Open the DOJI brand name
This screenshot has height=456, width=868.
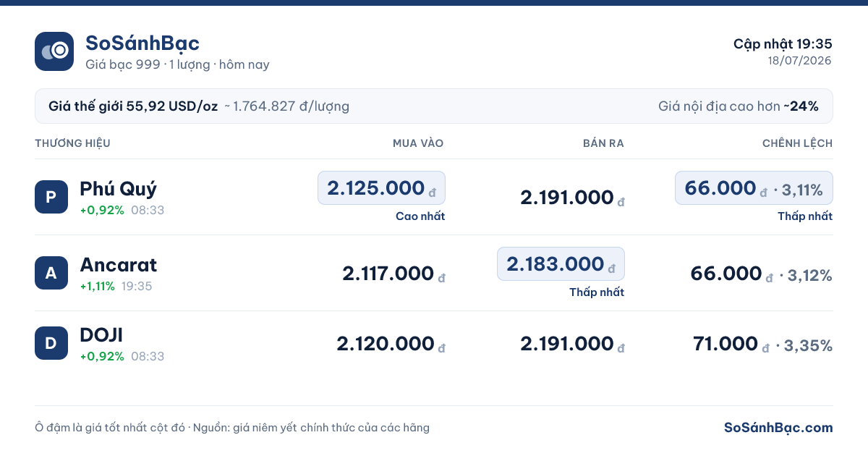(101, 335)
